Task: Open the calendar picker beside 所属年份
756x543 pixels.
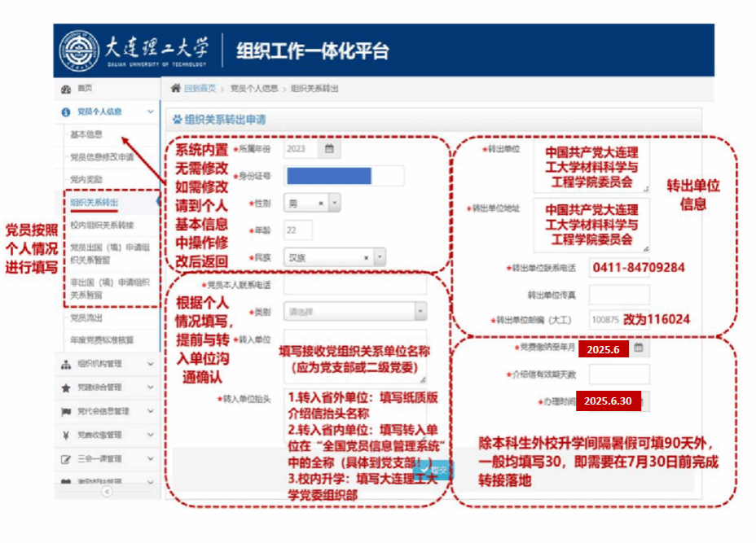Action: pos(329,149)
